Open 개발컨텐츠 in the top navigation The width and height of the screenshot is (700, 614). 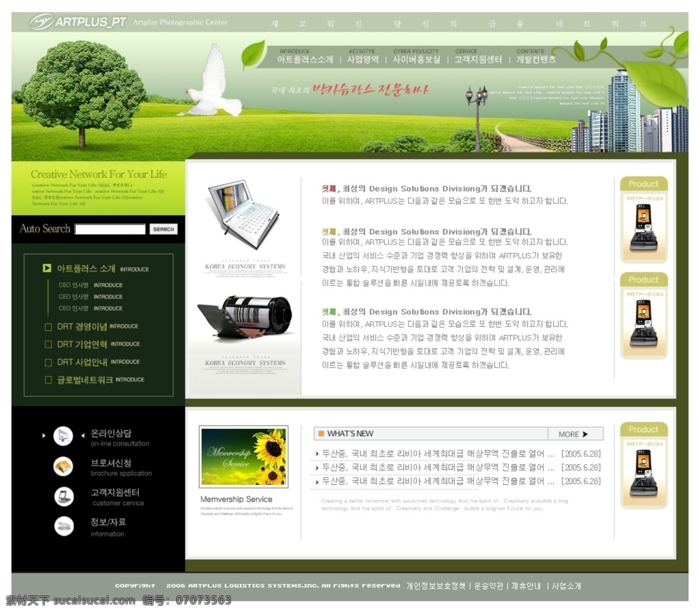(x=536, y=60)
